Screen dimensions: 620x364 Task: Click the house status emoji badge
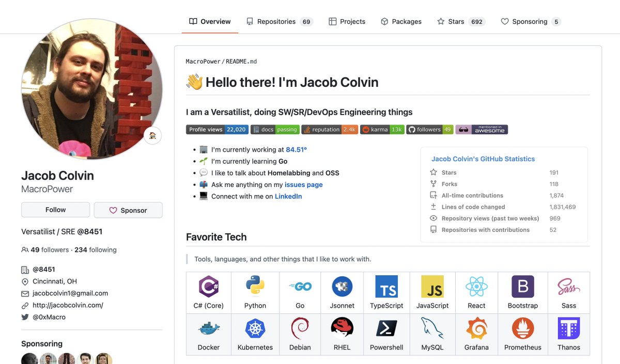[x=152, y=135]
